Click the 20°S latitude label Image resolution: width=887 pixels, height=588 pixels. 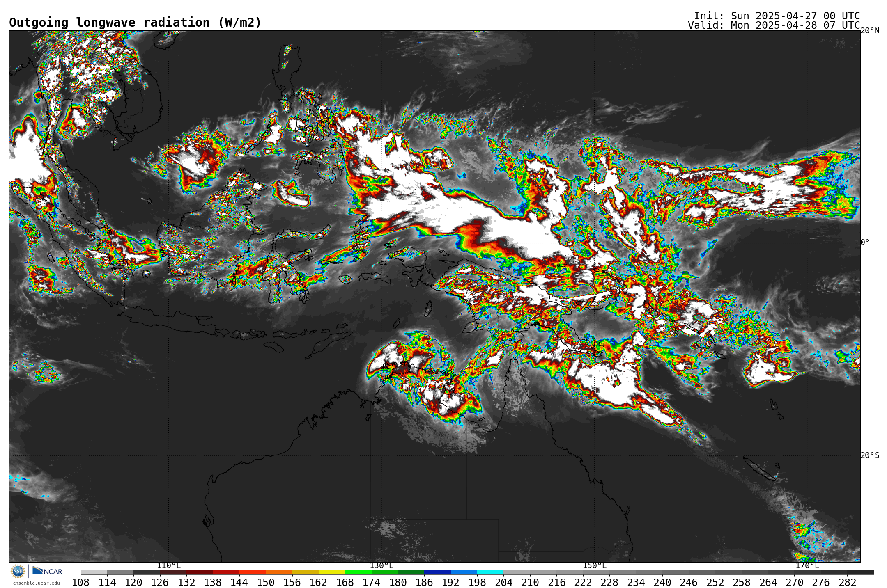click(x=870, y=455)
